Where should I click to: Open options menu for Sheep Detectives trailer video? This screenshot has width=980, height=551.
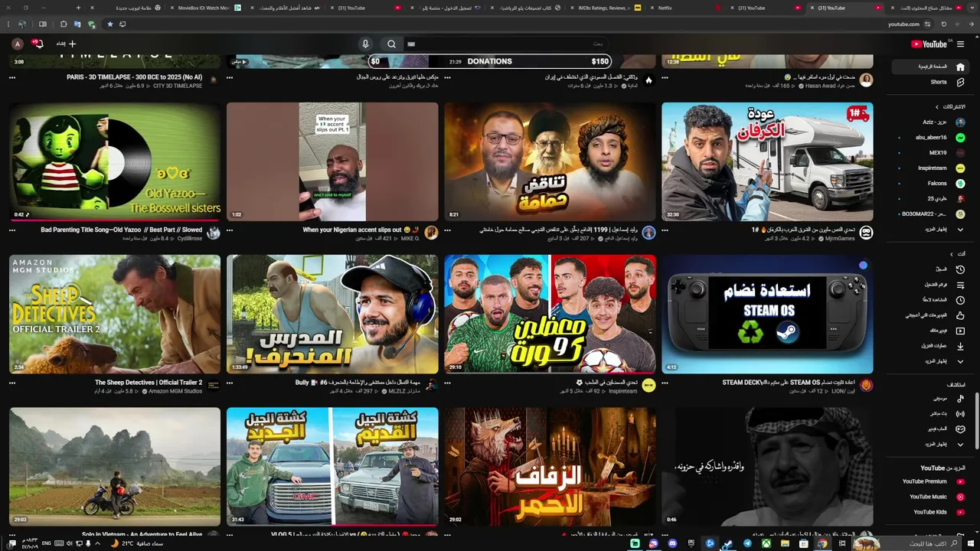tap(12, 383)
